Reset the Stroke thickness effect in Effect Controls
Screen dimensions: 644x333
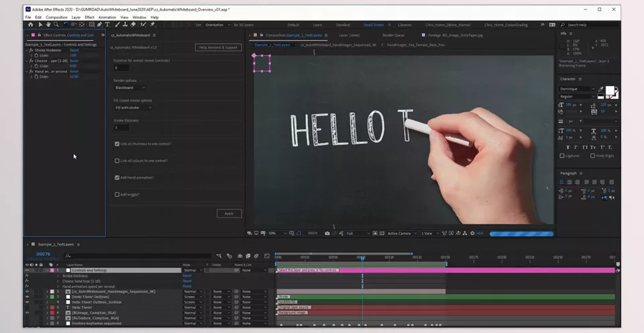coord(74,50)
